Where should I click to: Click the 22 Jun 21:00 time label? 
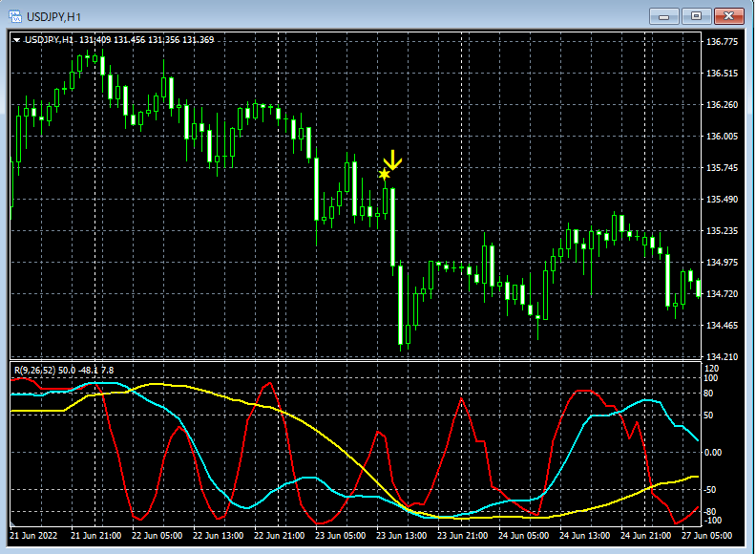279,536
